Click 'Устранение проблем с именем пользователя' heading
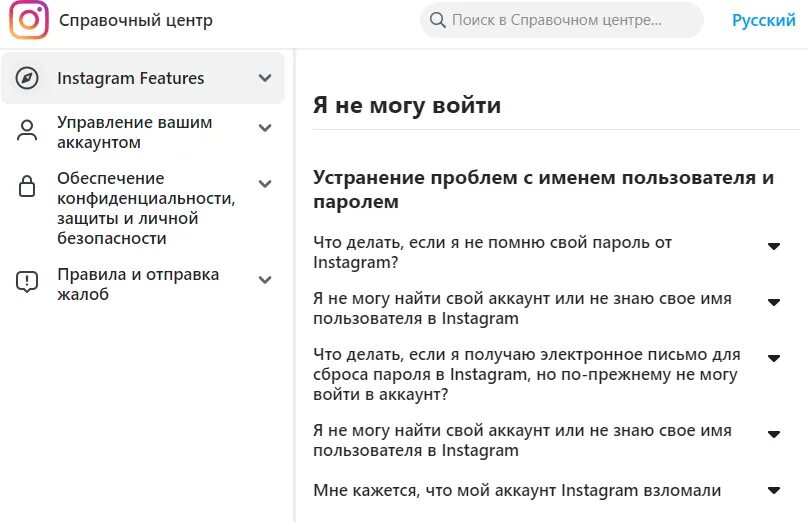This screenshot has height=522, width=808. coord(543,189)
